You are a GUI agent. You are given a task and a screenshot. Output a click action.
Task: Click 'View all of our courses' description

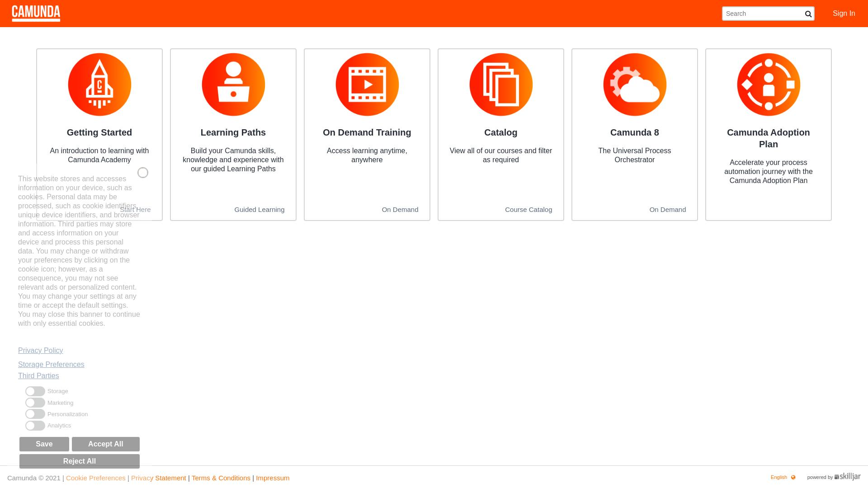[501, 155]
